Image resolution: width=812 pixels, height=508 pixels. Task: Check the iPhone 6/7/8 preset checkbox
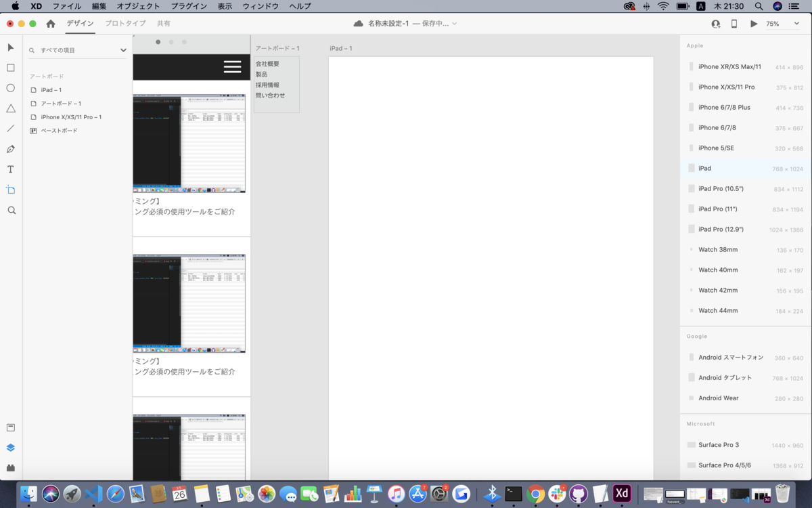pyautogui.click(x=692, y=127)
